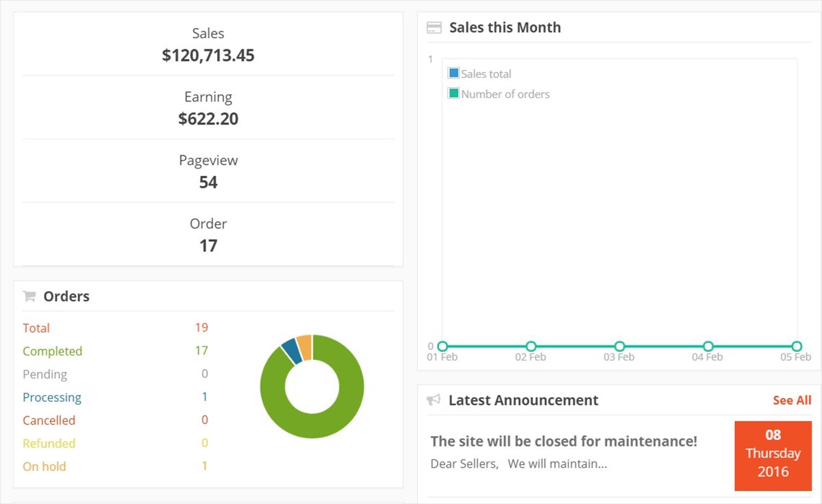The height and width of the screenshot is (504, 822).
Task: Select the Completed orders status
Action: 53,351
